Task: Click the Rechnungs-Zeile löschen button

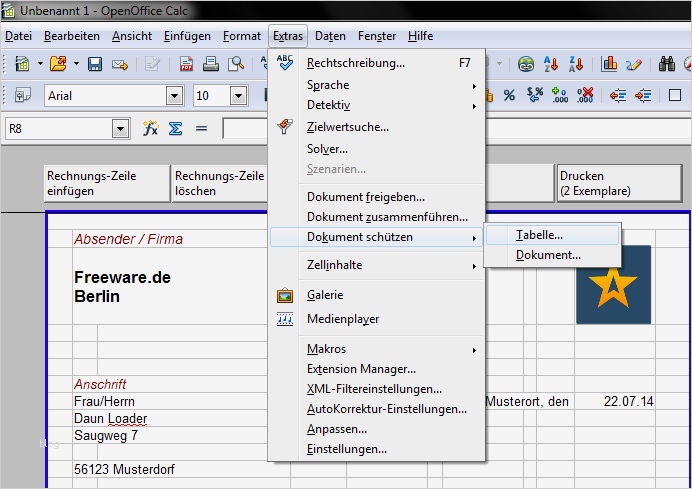Action: (x=220, y=184)
